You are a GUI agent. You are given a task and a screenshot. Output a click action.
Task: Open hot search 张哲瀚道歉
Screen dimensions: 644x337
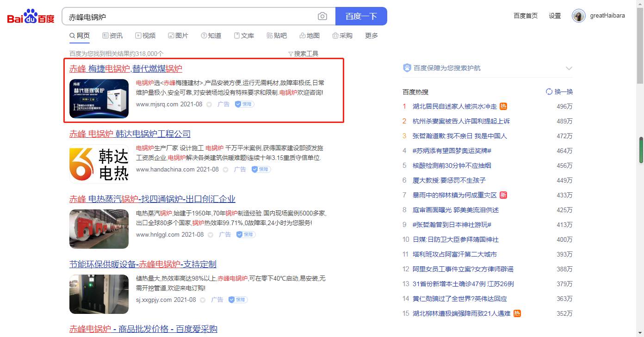click(460, 136)
